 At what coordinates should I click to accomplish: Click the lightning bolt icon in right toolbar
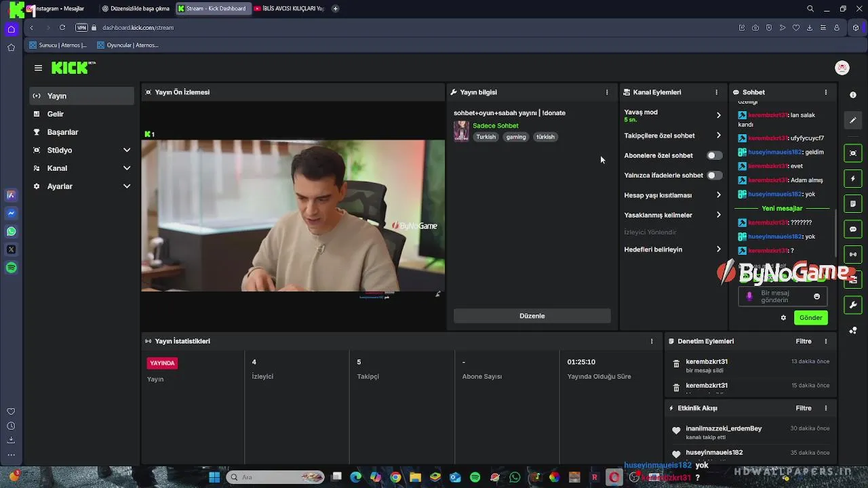pos(853,179)
